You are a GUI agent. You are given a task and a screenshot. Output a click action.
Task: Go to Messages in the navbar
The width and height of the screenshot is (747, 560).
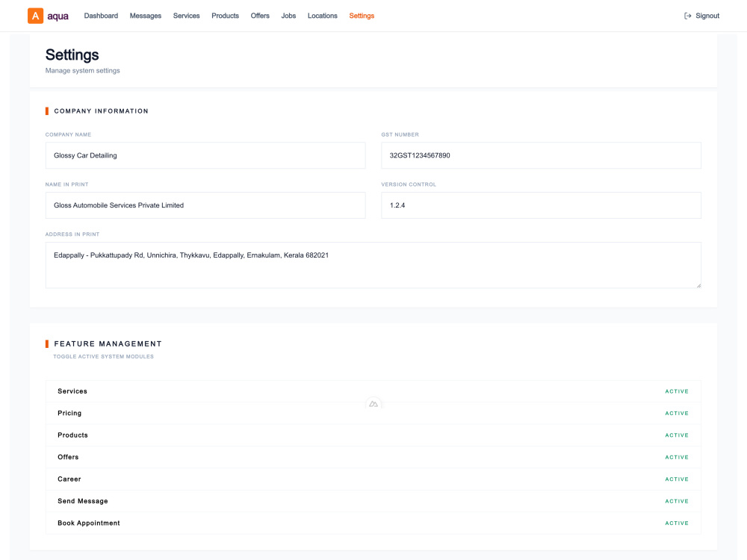pyautogui.click(x=146, y=16)
